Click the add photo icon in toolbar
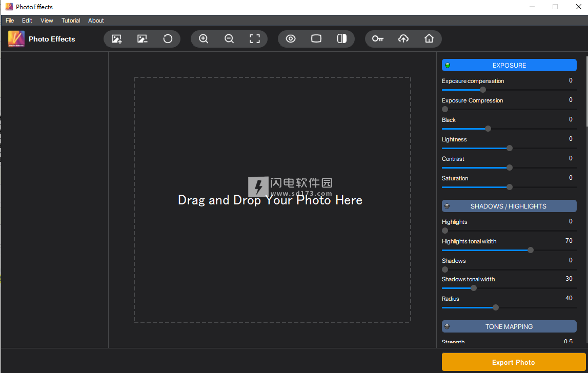The image size is (588, 373). 116,38
